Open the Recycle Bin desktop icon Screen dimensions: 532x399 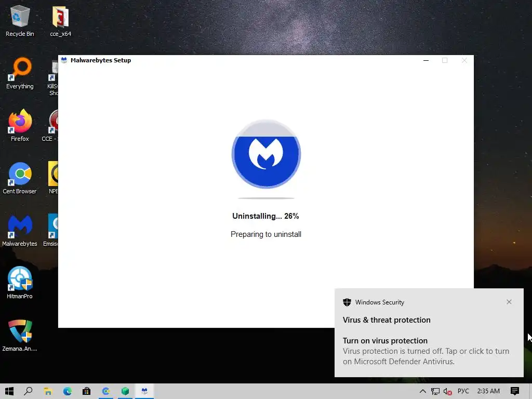[x=20, y=21]
